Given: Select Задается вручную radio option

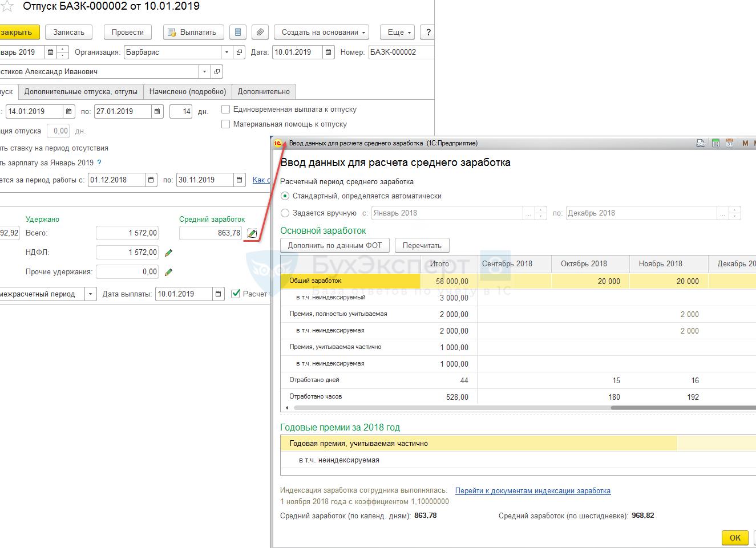Looking at the screenshot, I should pos(285,213).
